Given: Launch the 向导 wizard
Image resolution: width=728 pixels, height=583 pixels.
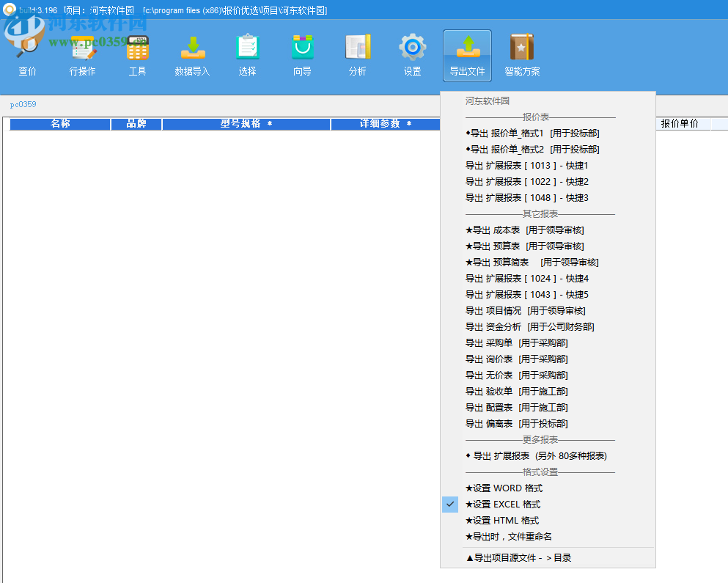Looking at the screenshot, I should (x=302, y=56).
